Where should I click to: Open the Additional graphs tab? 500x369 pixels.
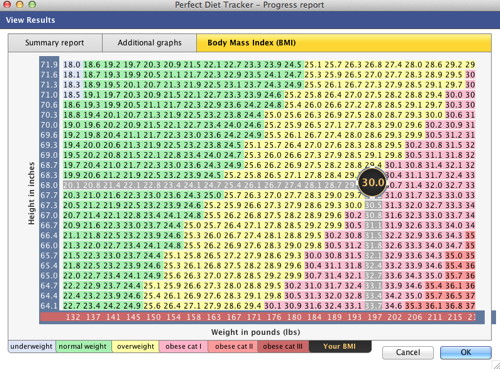click(x=149, y=43)
